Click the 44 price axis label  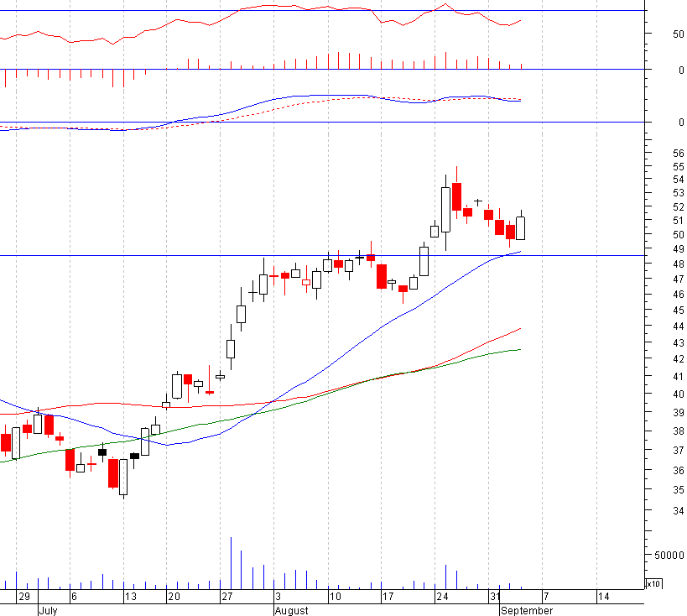679,326
